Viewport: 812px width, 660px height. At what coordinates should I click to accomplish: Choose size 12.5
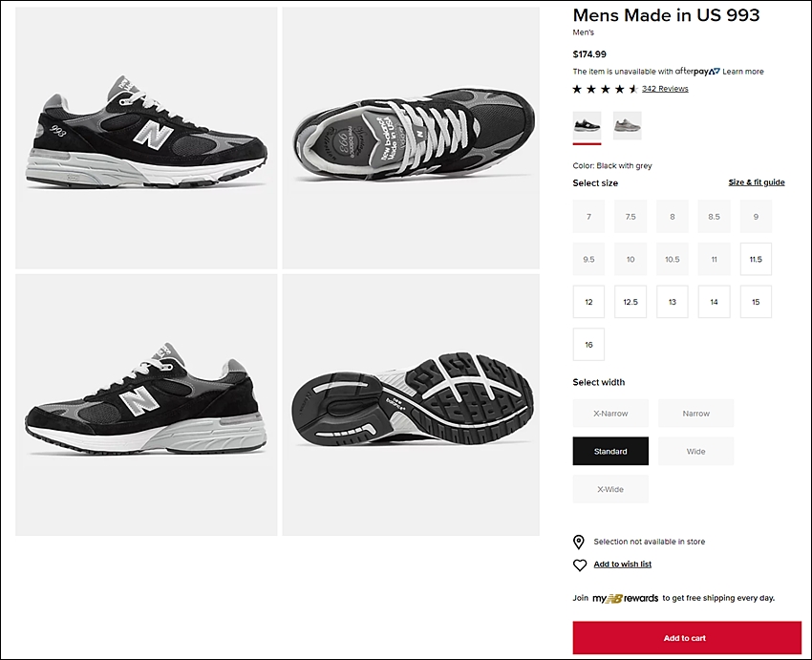tap(630, 301)
